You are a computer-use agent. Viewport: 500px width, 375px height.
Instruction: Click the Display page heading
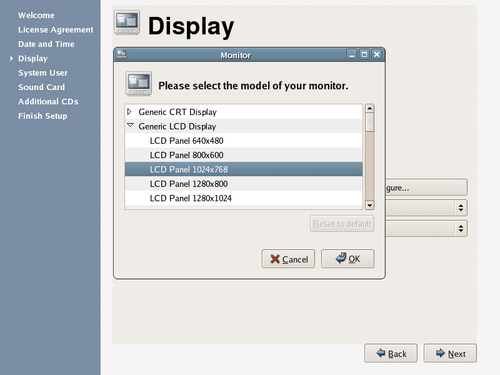point(191,27)
